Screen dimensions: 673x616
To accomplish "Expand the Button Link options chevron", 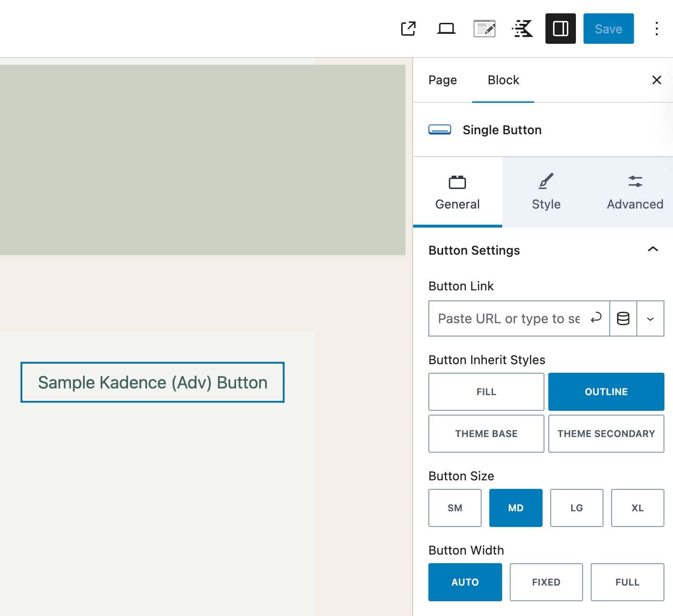I will coord(650,318).
